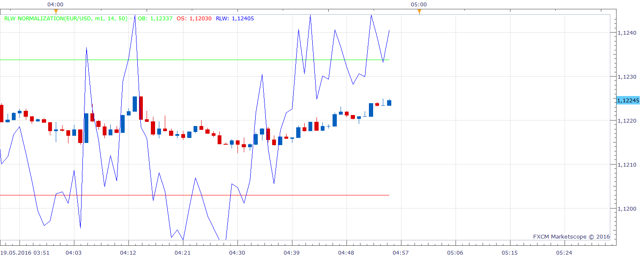Click the 04:12 time axis label
The image size is (644, 258).
pyautogui.click(x=128, y=253)
